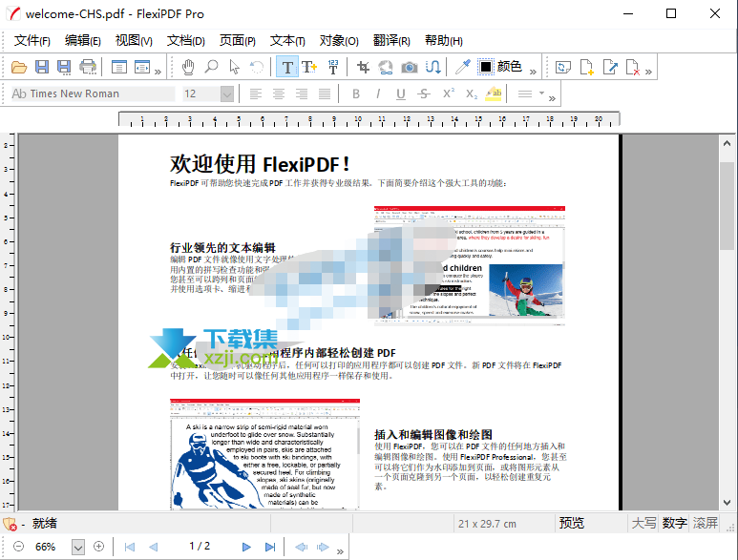Click the delete page icon

click(x=633, y=67)
